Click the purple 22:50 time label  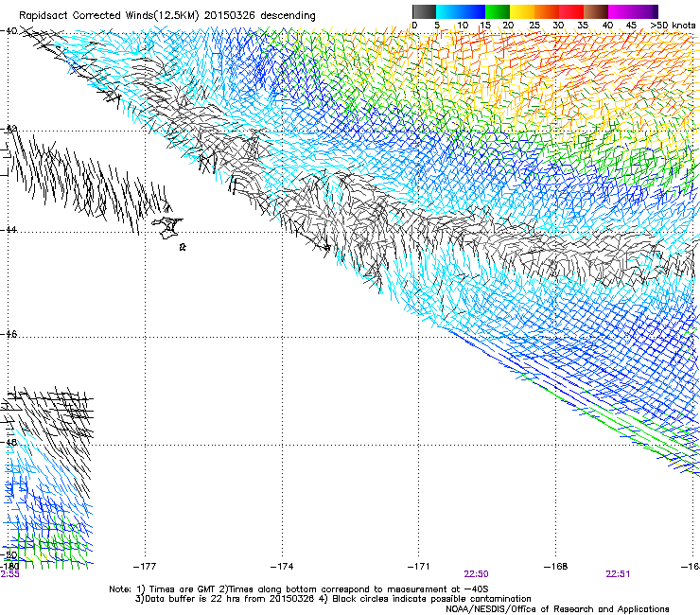click(476, 574)
